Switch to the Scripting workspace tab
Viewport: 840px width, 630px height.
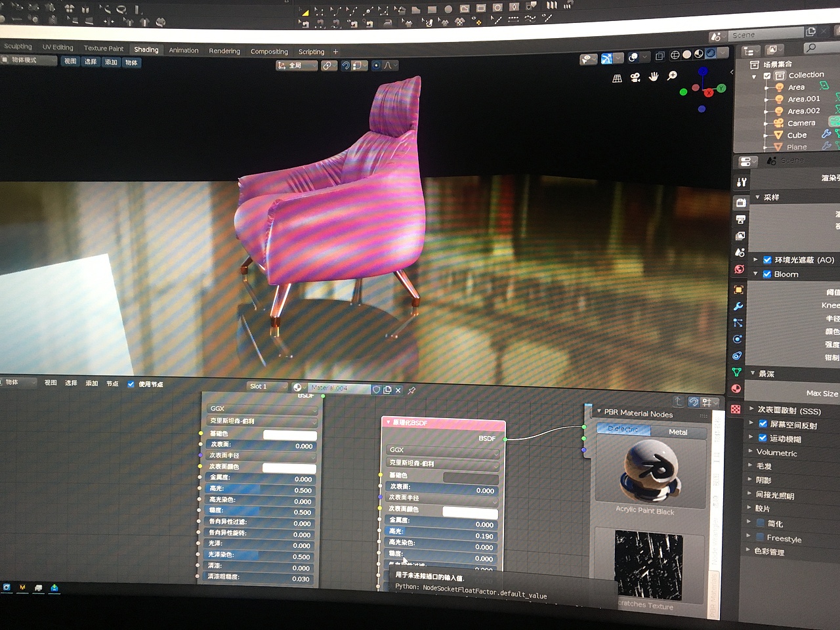click(311, 52)
